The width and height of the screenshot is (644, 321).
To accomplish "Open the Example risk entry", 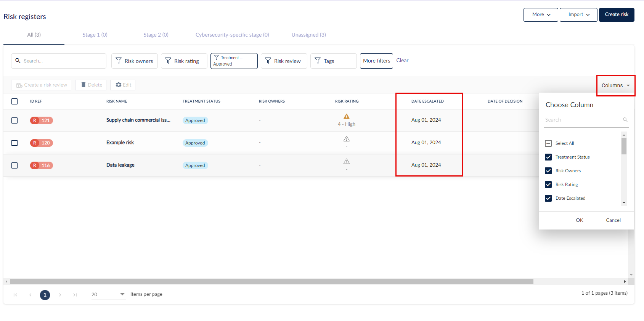I will 120,143.
